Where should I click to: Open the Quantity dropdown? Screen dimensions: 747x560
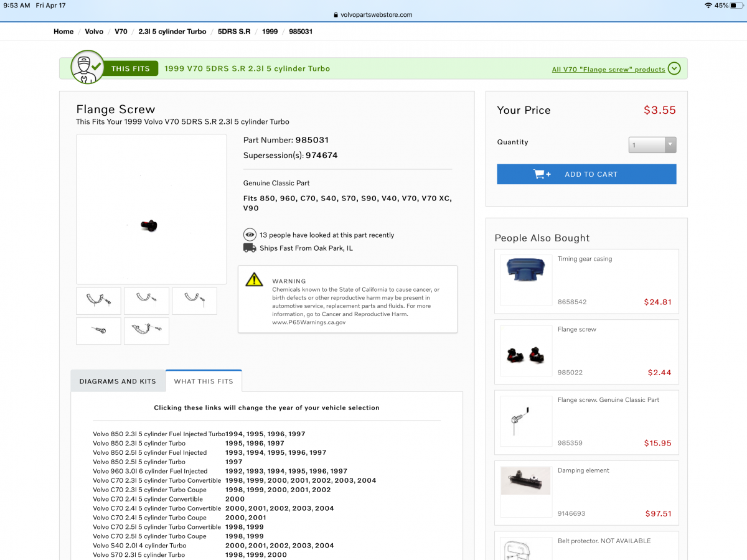tap(652, 145)
